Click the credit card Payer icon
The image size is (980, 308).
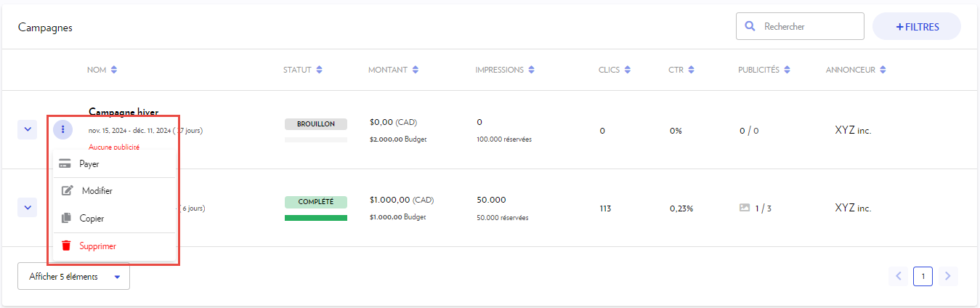65,164
